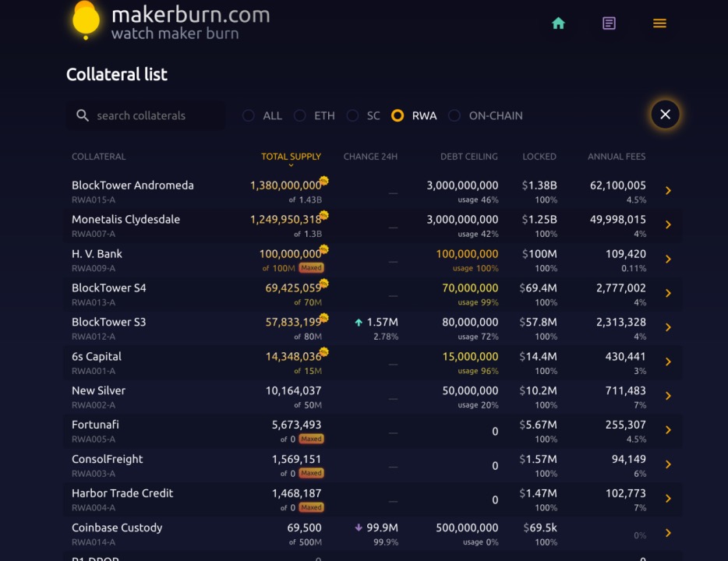The image size is (728, 561).
Task: Sort by ANNUAL FEES column header
Action: [x=616, y=157]
